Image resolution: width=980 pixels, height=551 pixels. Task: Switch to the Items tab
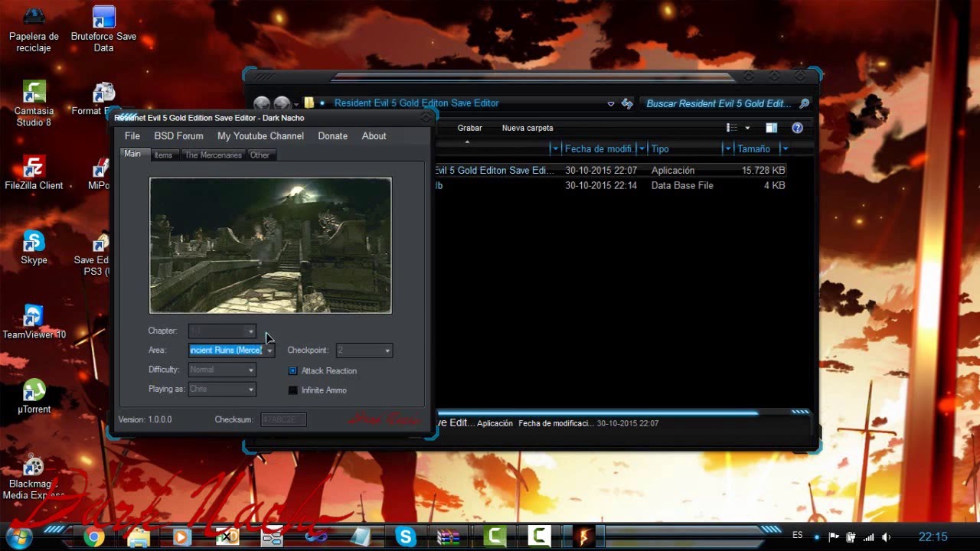[x=163, y=155]
